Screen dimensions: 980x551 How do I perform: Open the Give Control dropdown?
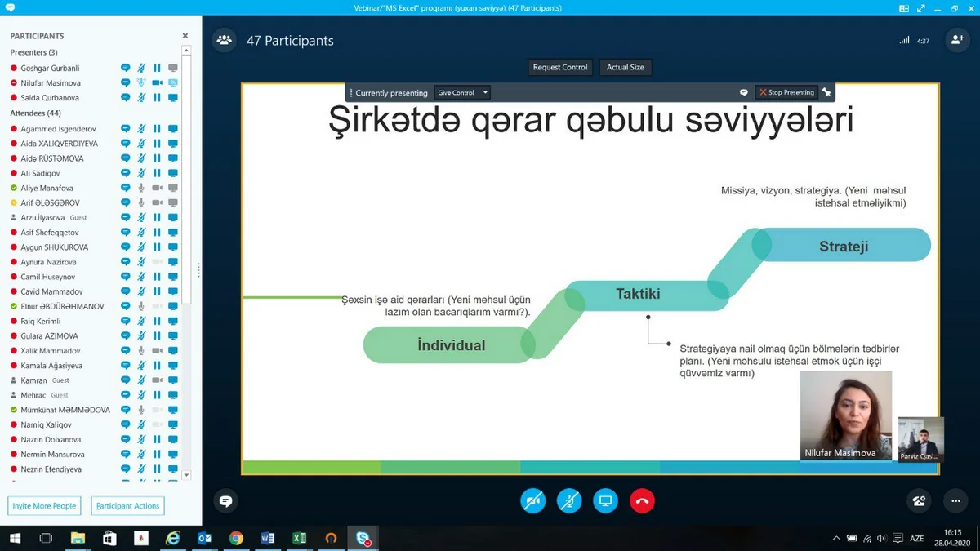(462, 93)
